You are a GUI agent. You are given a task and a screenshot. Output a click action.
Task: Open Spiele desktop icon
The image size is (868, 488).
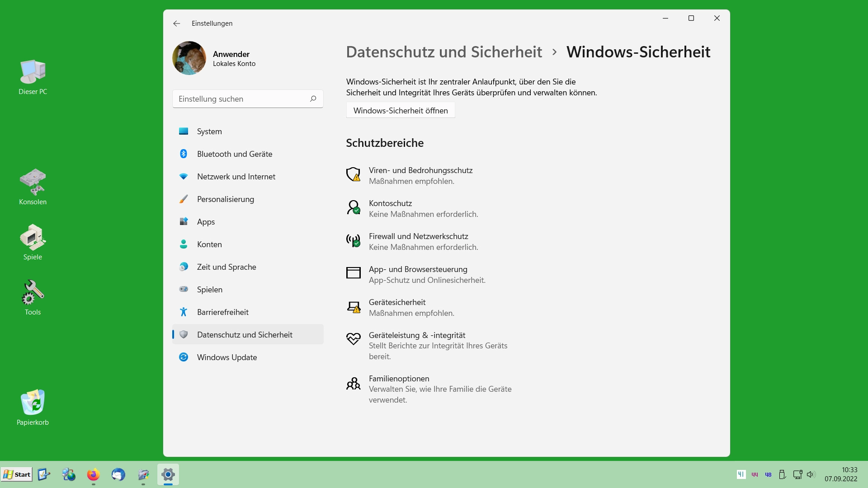pyautogui.click(x=33, y=242)
